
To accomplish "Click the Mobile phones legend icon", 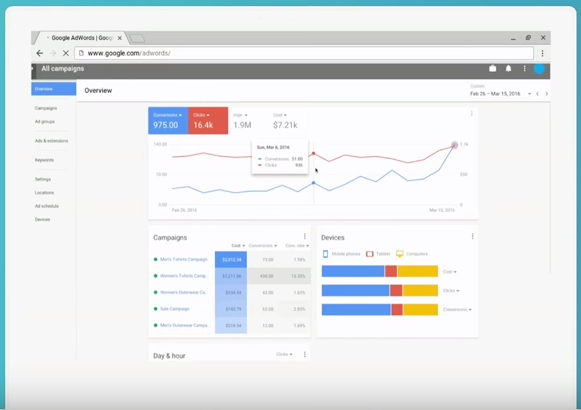I will coord(325,254).
